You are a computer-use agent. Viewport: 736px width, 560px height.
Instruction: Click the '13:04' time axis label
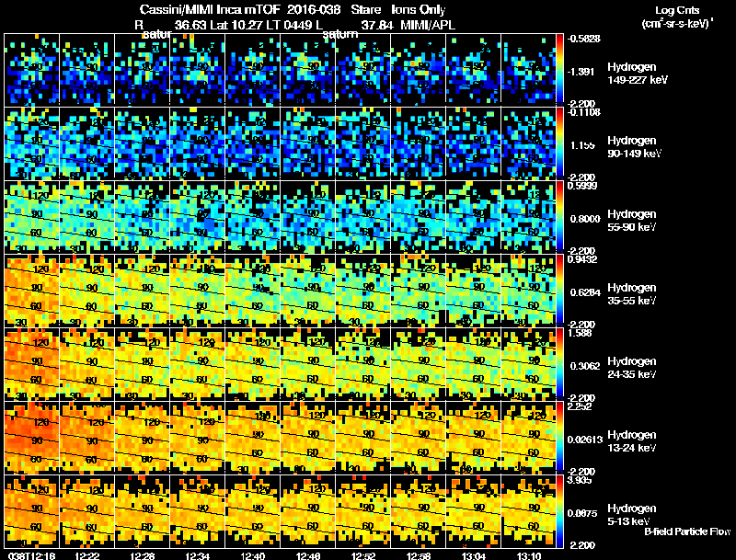click(x=474, y=555)
